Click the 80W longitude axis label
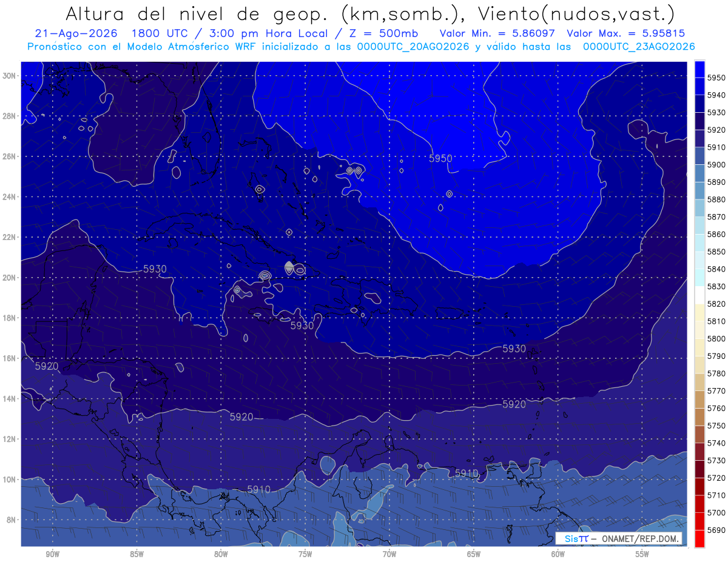 click(221, 554)
